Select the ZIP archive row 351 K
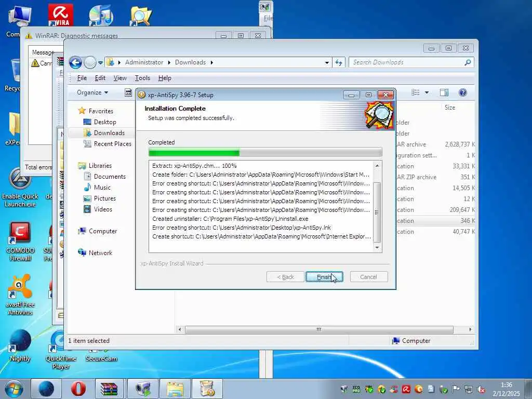The image size is (532, 399). pyautogui.click(x=436, y=177)
